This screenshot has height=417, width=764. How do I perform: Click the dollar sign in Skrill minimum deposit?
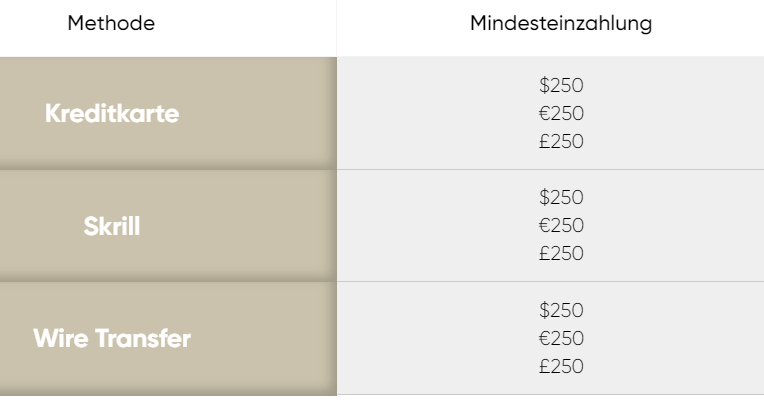pyautogui.click(x=544, y=197)
